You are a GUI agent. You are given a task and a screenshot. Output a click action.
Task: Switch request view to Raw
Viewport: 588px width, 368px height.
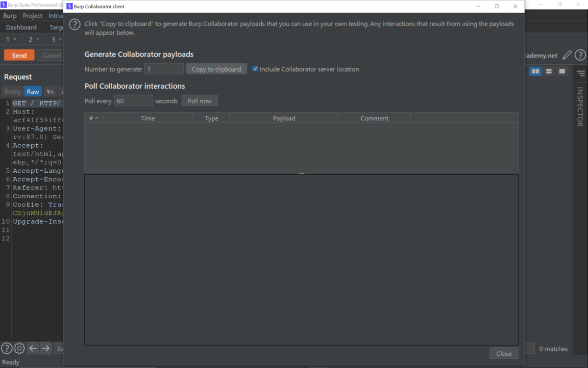[33, 92]
